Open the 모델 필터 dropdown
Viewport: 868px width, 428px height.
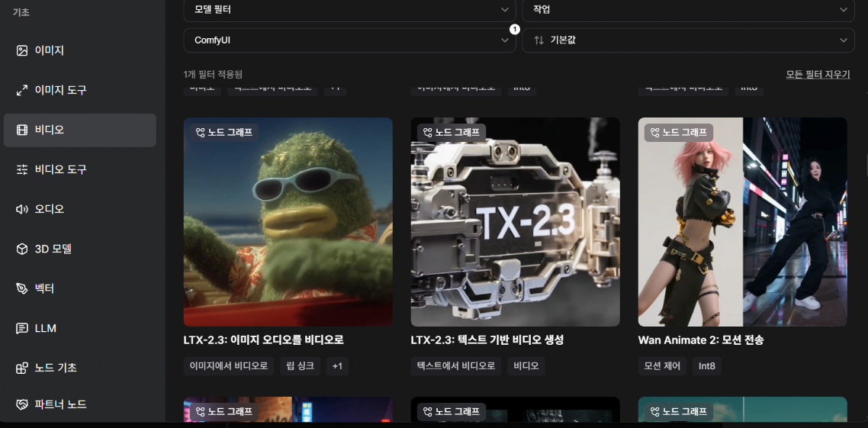point(349,10)
